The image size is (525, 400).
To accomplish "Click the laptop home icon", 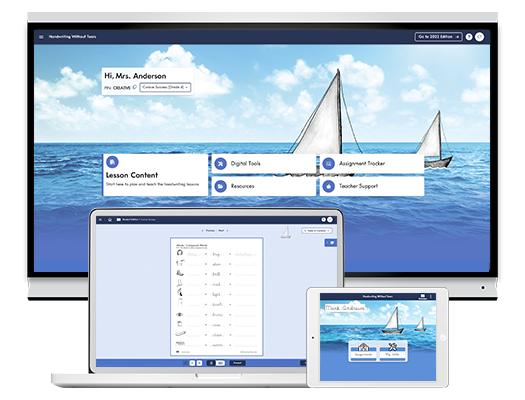I will coord(109,220).
